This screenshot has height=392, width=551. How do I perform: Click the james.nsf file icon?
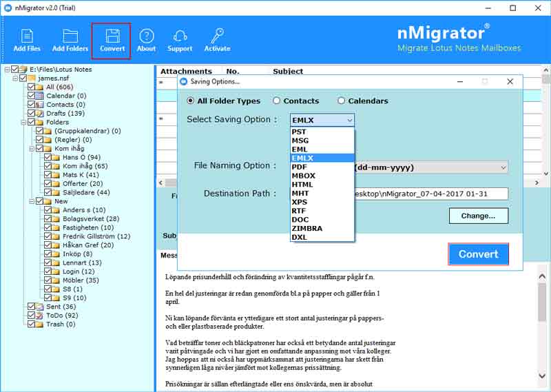click(x=31, y=78)
